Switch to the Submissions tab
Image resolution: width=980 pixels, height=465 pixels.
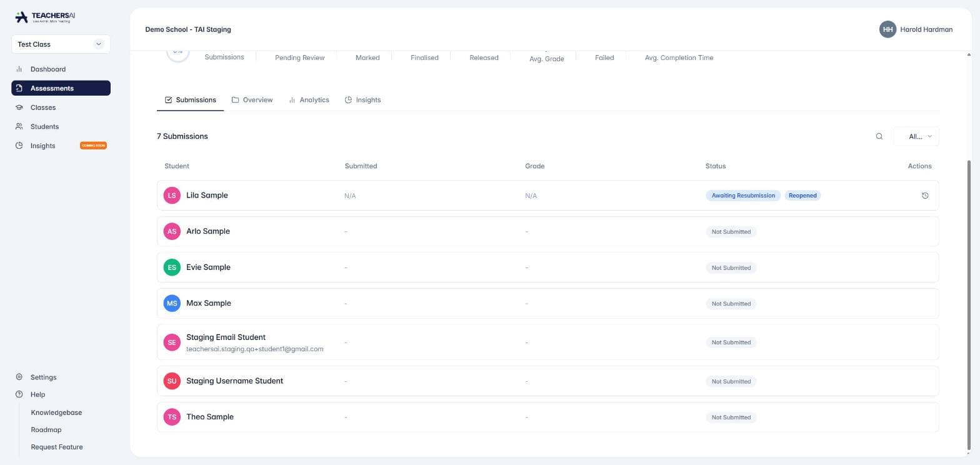coord(190,100)
